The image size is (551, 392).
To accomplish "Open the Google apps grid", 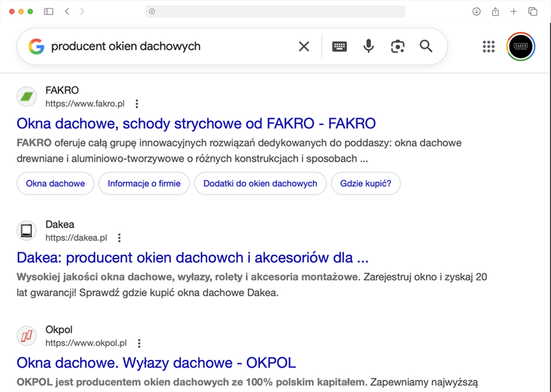I will (x=488, y=46).
